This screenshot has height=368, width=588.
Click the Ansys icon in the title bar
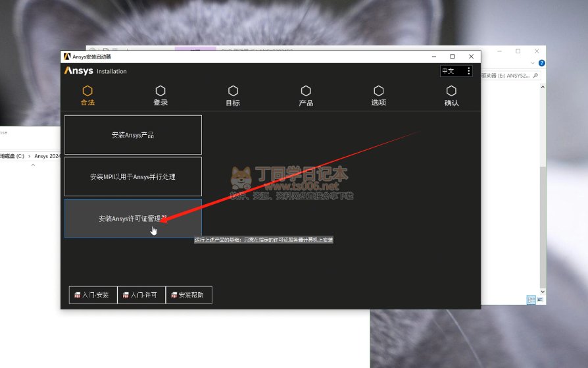click(67, 57)
